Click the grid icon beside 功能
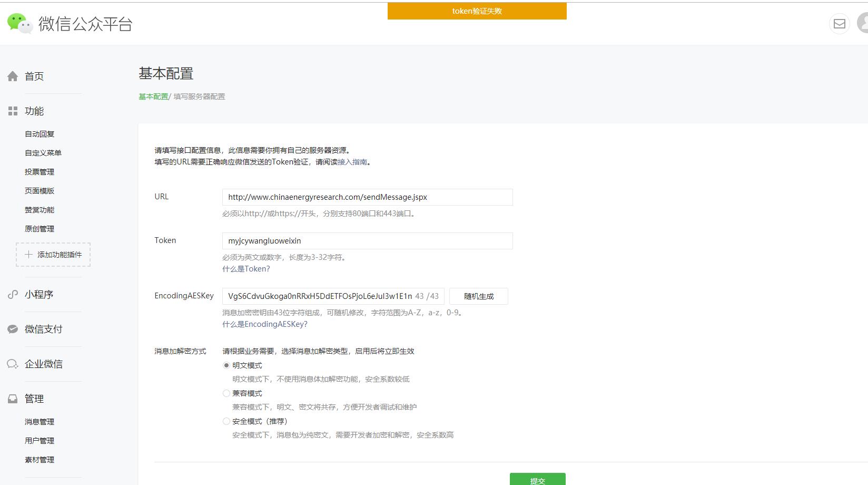Screen dimensions: 868x485 point(13,111)
